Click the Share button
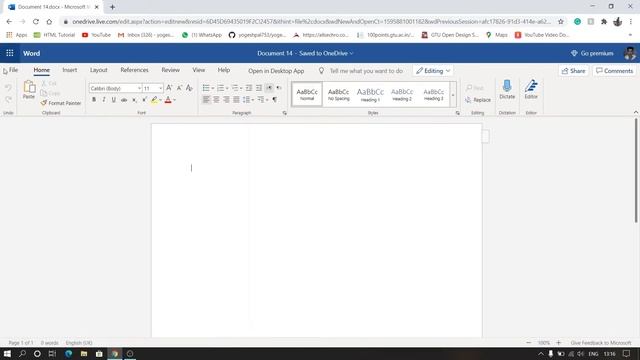This screenshot has height=360, width=640. coord(573,71)
